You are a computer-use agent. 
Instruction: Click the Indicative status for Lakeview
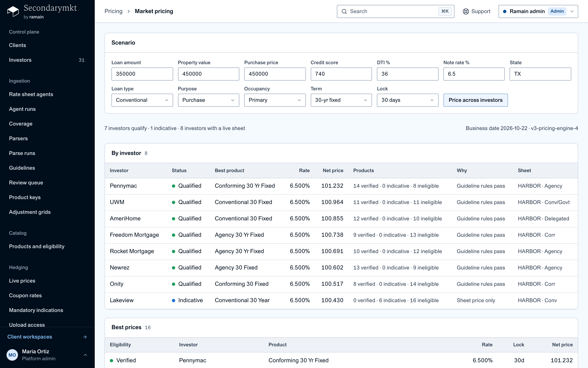[x=187, y=300]
